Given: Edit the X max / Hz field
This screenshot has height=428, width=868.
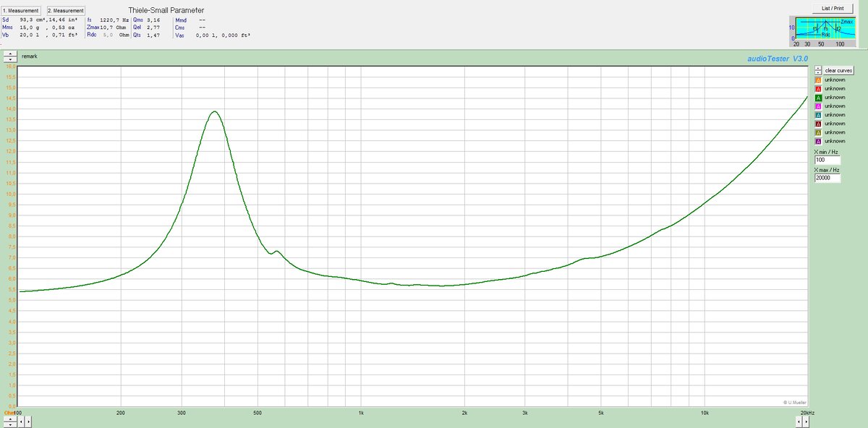Looking at the screenshot, I should (827, 178).
